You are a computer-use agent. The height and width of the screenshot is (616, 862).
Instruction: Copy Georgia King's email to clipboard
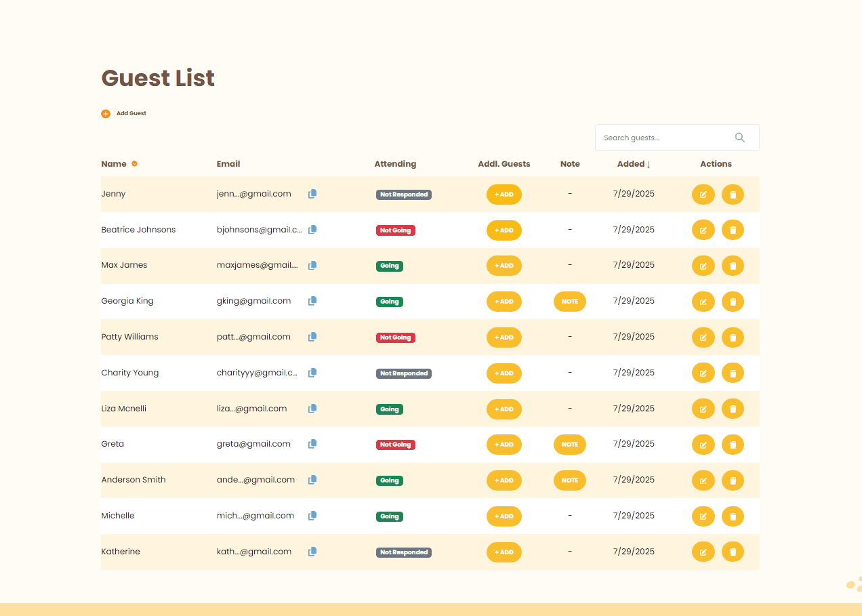pyautogui.click(x=312, y=301)
